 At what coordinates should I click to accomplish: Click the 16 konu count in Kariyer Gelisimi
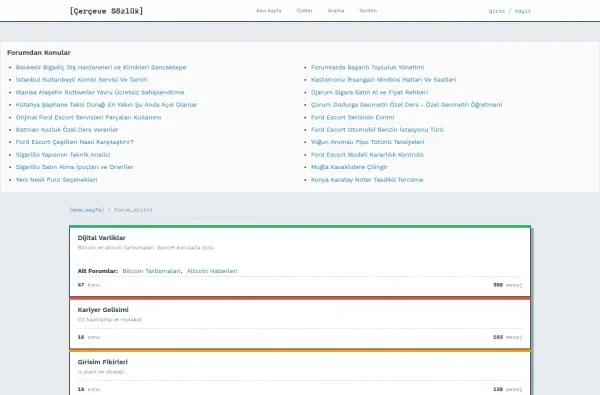[x=89, y=337]
